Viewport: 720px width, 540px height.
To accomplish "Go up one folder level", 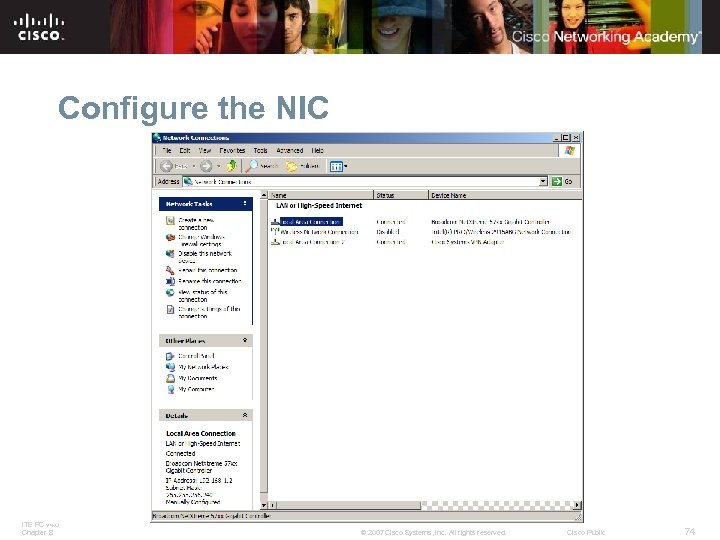I will pos(231,166).
